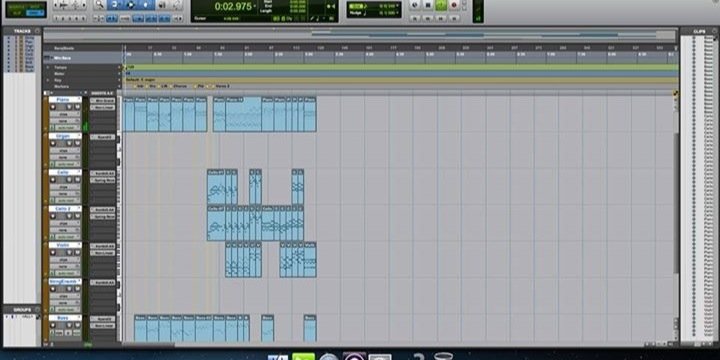This screenshot has width=720, height=360.
Task: Click the vertical scrollbar of edit window
Action: click(676, 202)
